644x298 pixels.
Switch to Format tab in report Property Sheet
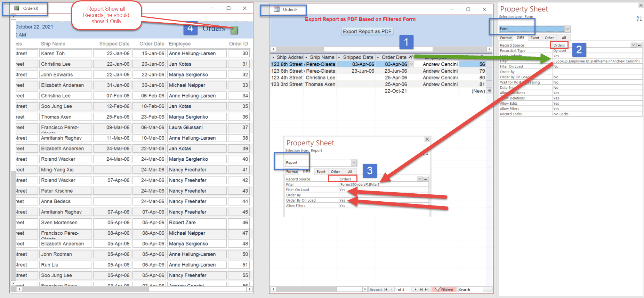(x=292, y=172)
